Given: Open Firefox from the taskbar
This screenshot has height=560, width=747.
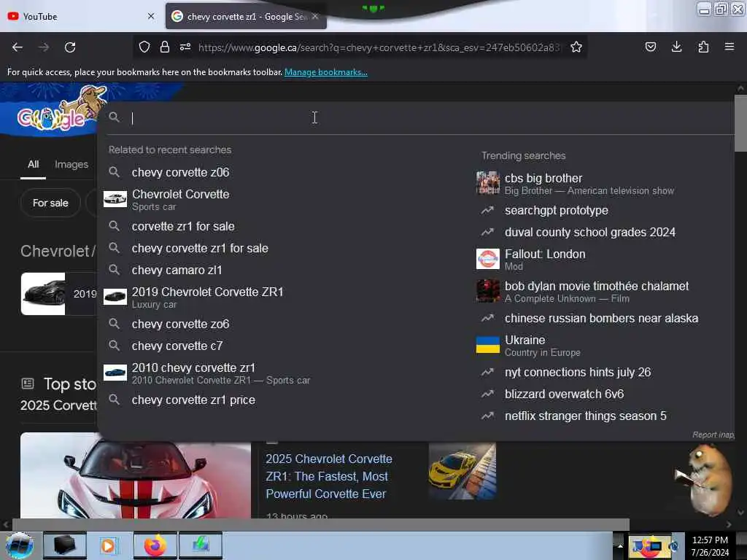Looking at the screenshot, I should (155, 545).
